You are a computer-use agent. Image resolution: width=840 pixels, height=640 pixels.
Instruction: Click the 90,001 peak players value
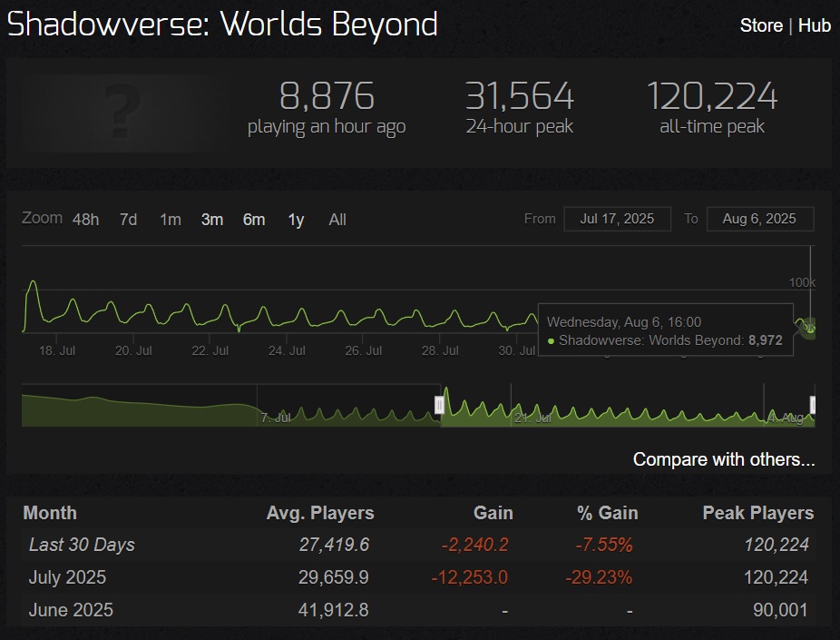click(x=780, y=610)
